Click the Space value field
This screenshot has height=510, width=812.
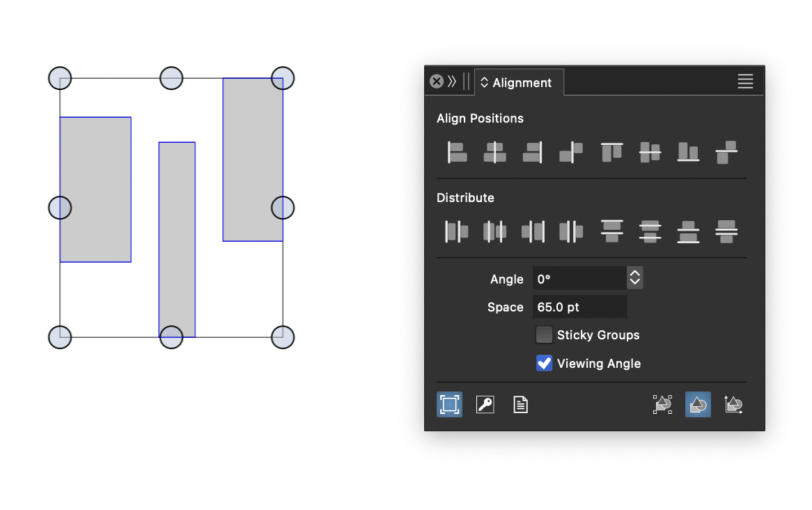click(579, 307)
